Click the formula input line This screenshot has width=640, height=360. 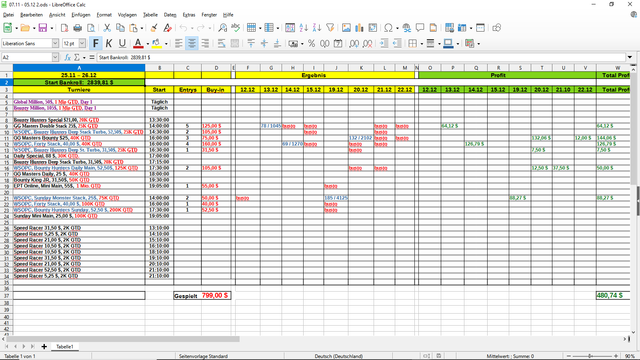click(361, 58)
